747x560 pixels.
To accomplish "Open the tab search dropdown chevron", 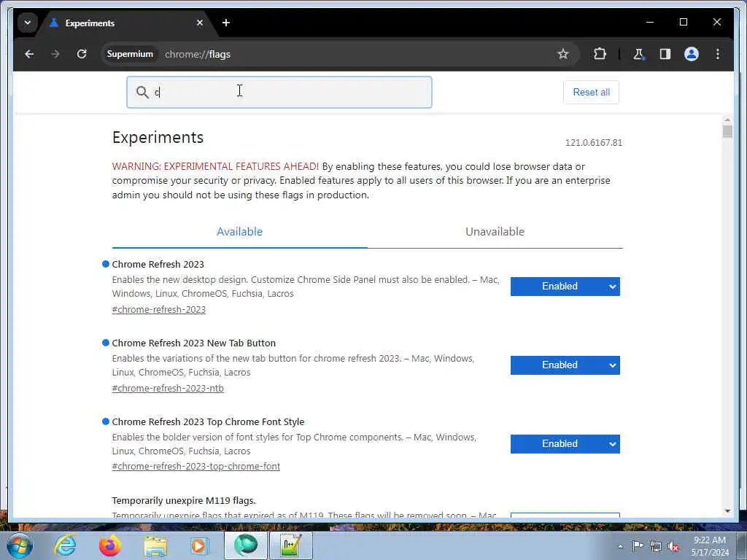I will (x=28, y=23).
